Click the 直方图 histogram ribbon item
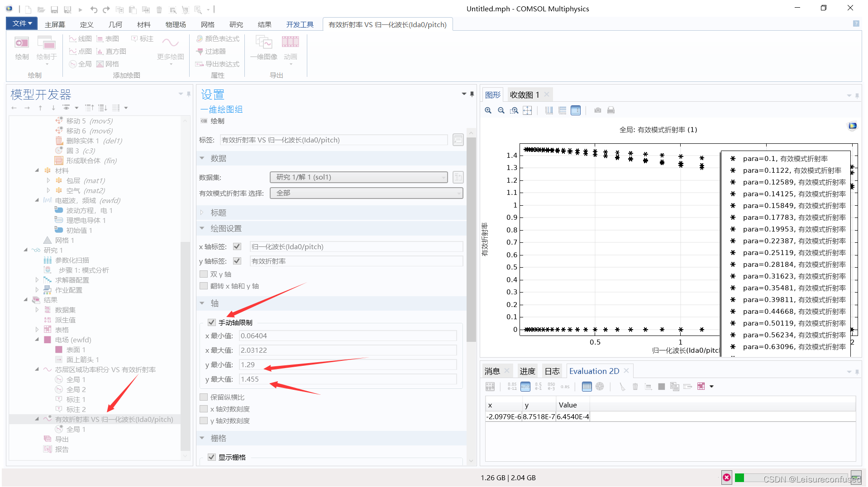This screenshot has height=487, width=868. pyautogui.click(x=111, y=52)
